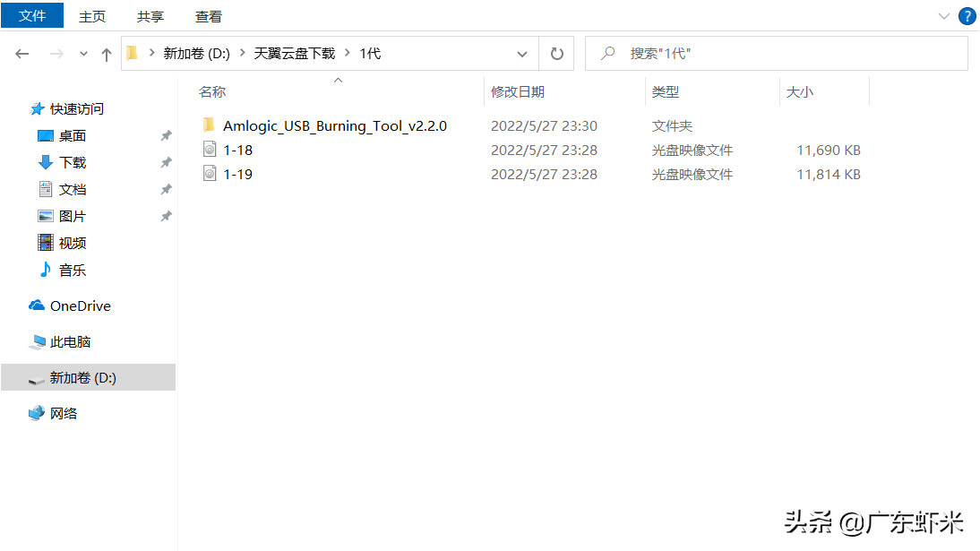Open OneDrive in the navigation pane
The height and width of the screenshot is (551, 980).
(x=80, y=306)
